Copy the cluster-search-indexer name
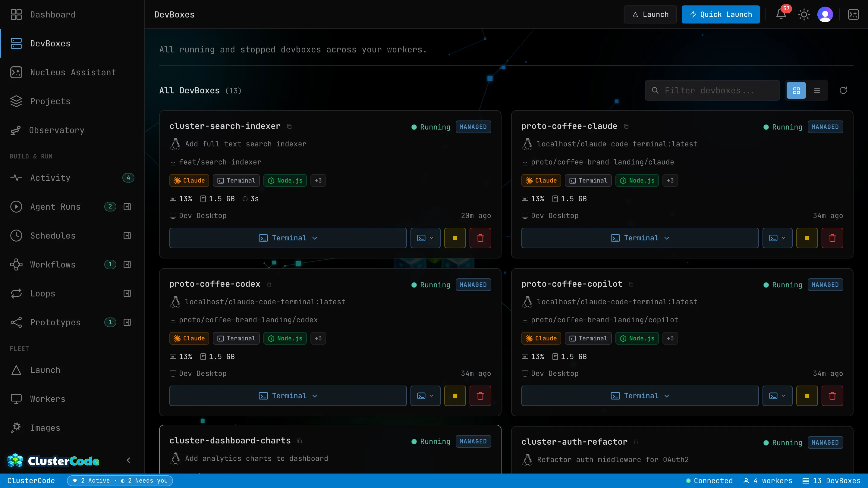This screenshot has height=488, width=868. [289, 126]
